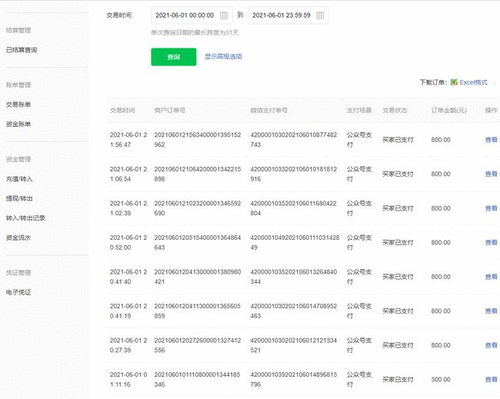Select WeChat pay number ending 11680422804
The width and height of the screenshot is (500, 399).
pyautogui.click(x=293, y=208)
